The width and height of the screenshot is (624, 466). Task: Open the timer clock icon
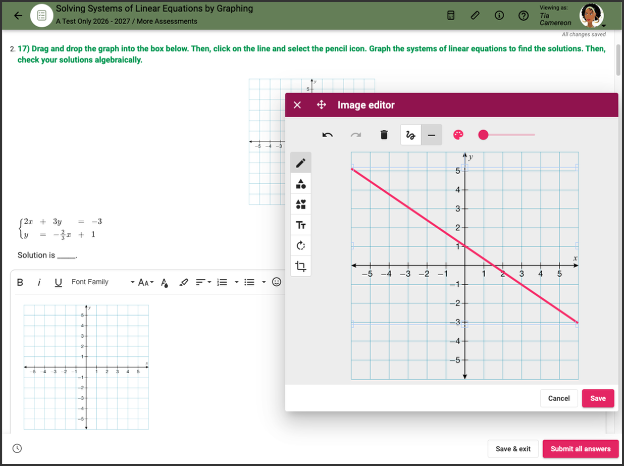[x=17, y=448]
